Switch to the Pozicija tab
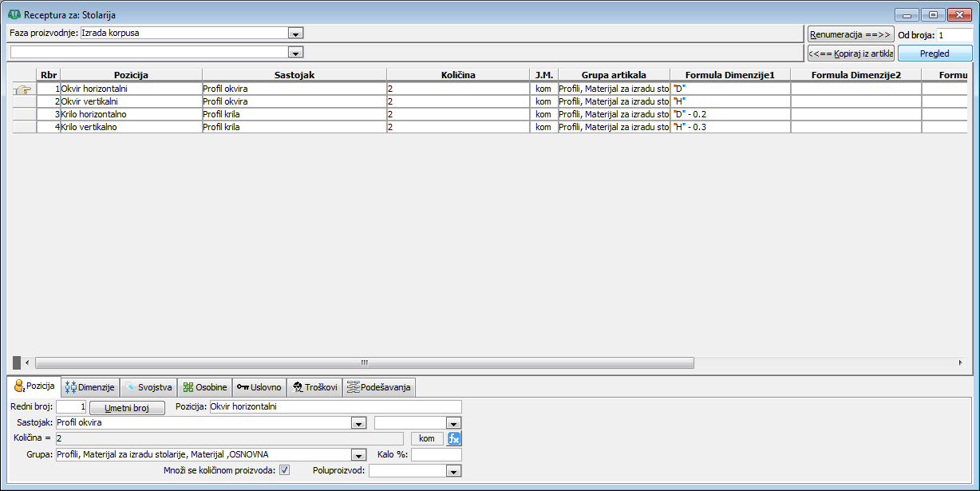This screenshot has width=980, height=491. 34,387
